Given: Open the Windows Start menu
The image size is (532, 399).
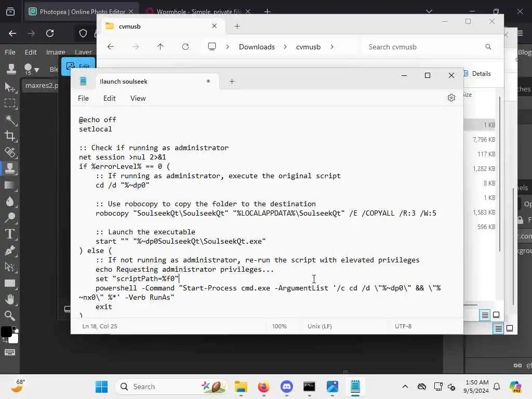Looking at the screenshot, I should click(x=101, y=387).
